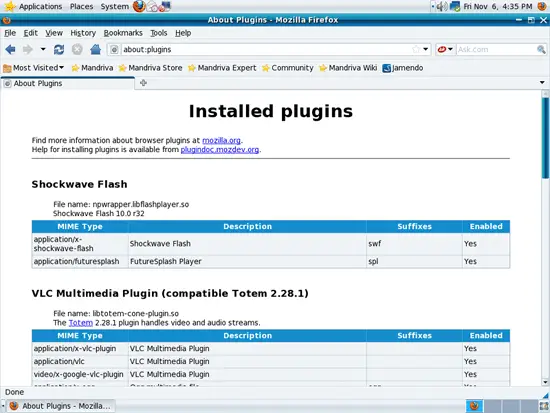550x413 pixels.
Task: Open the plugindoc.mozdev.org link
Action: 220,150
